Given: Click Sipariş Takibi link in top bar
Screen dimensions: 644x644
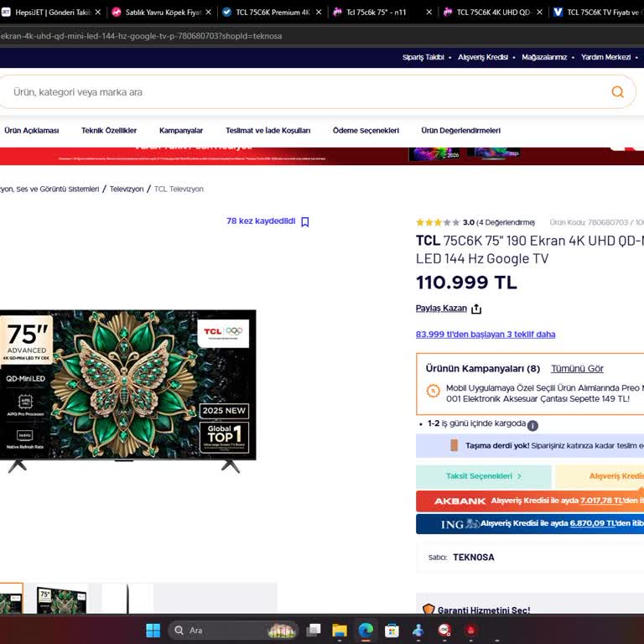Looking at the screenshot, I should click(x=423, y=57).
